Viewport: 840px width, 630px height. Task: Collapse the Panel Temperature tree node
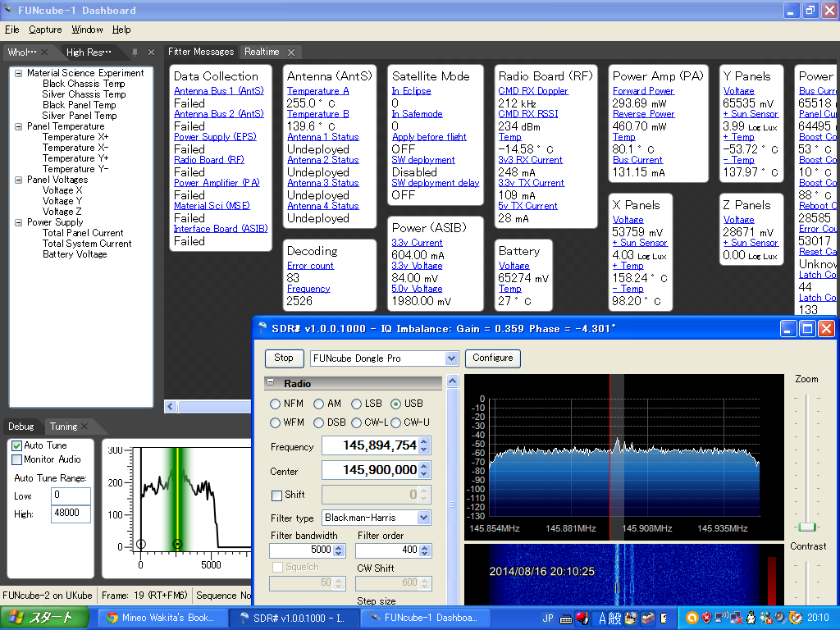tap(18, 126)
